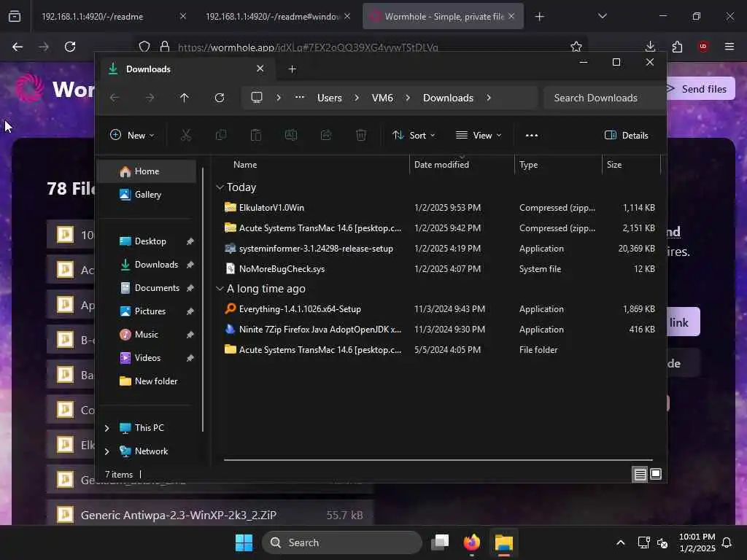Click Explorer forward navigation arrow
747x560 pixels.
click(150, 98)
